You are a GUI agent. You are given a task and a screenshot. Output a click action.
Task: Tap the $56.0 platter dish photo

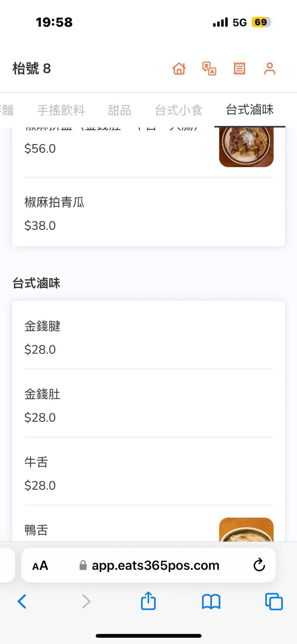(246, 147)
